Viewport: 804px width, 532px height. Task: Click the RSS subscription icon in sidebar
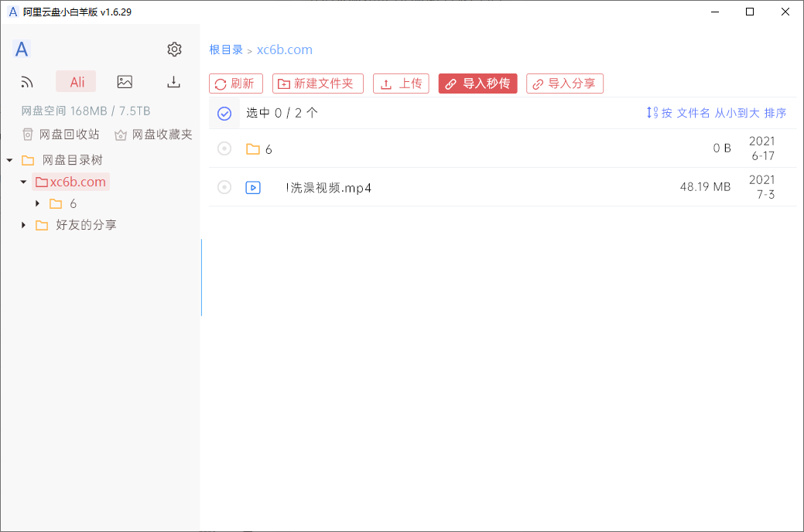click(x=27, y=81)
